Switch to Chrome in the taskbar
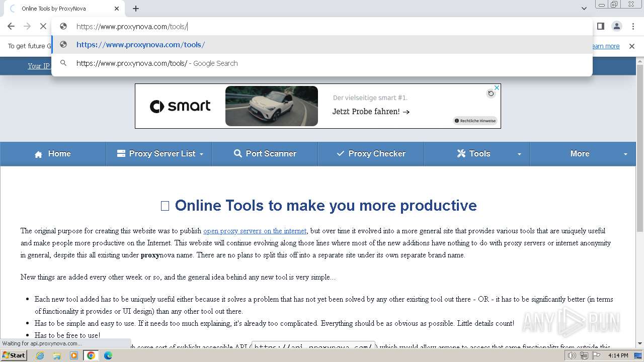 91,355
